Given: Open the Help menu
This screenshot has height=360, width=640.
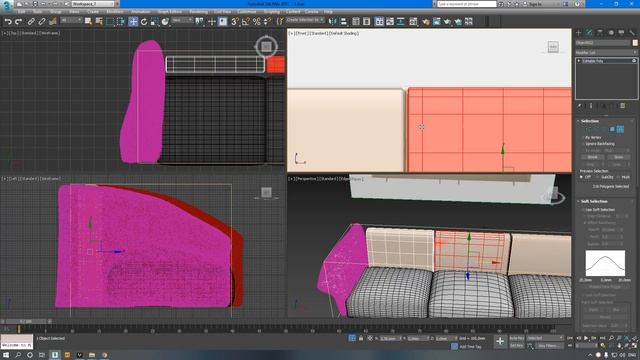Looking at the screenshot, I should pos(328,12).
